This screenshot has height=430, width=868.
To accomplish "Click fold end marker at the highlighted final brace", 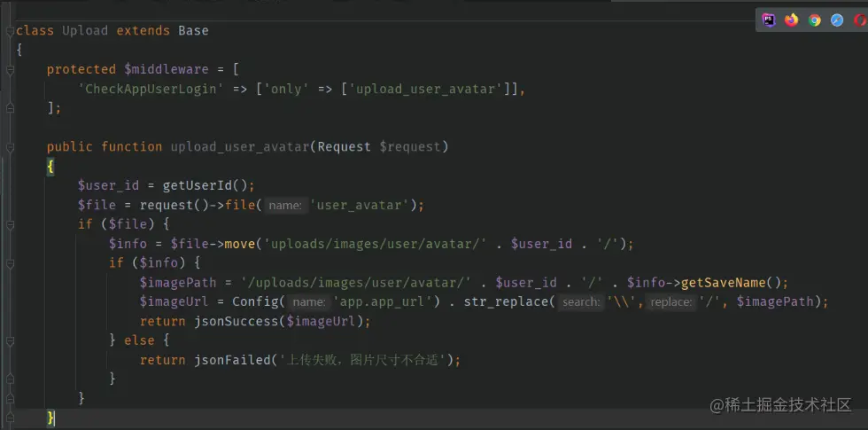I will click(x=10, y=418).
